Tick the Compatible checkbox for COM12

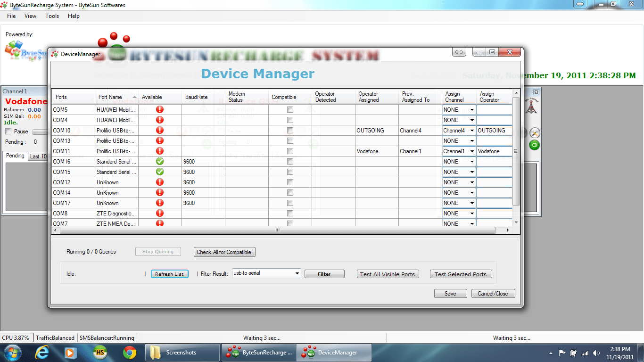tap(290, 182)
